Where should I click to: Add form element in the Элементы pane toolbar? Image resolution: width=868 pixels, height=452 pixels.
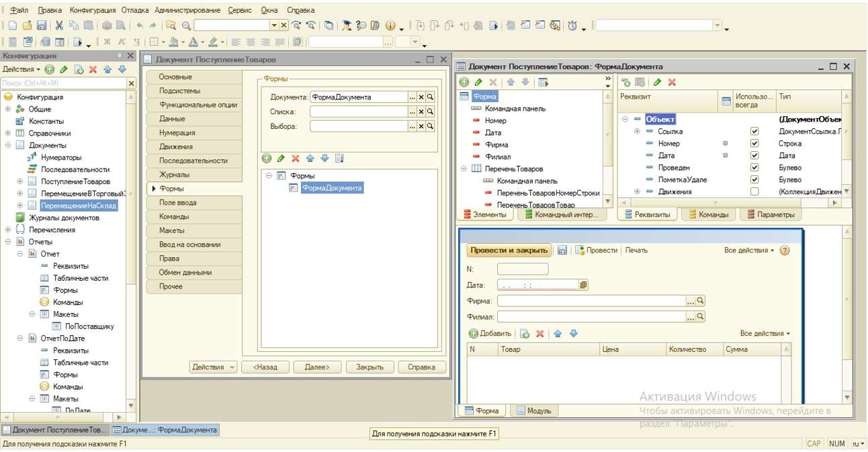(x=464, y=82)
